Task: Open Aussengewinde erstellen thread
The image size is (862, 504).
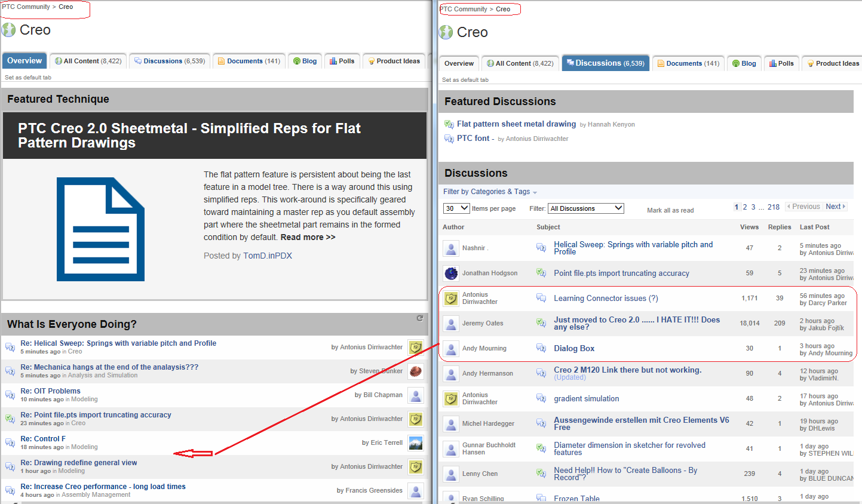Action: [642, 424]
